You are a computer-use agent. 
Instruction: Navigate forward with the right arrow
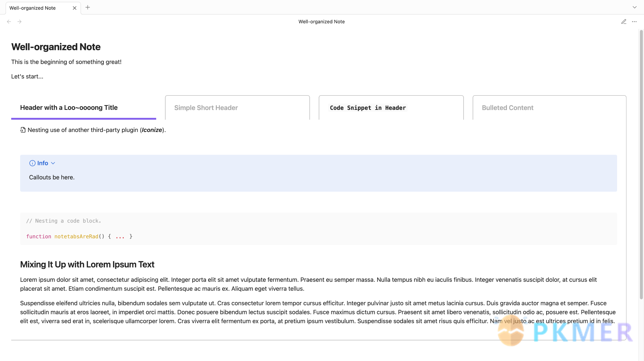point(19,22)
